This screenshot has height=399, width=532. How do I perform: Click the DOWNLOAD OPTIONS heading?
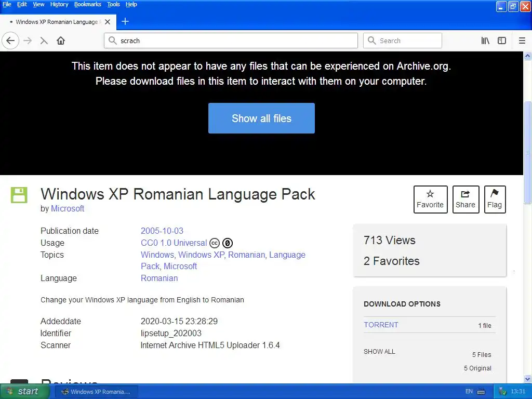click(x=402, y=304)
